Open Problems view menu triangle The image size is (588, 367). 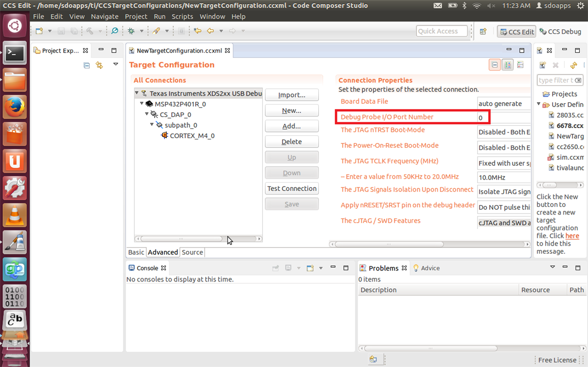click(553, 267)
